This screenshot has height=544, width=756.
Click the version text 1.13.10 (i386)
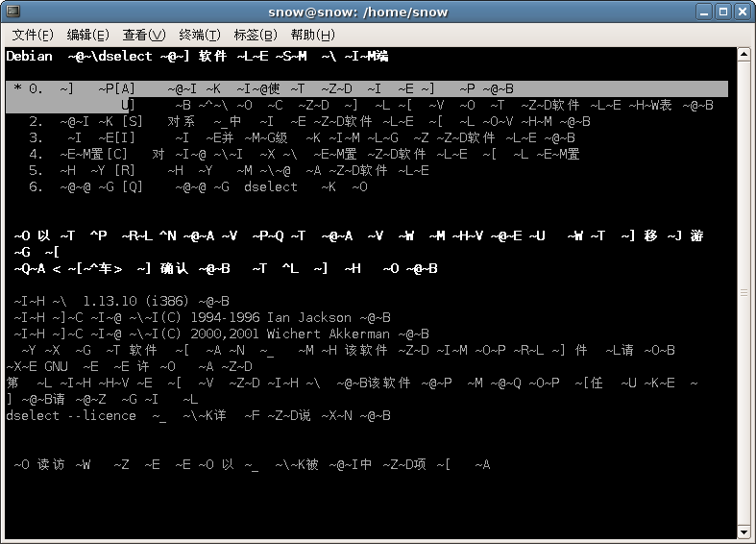coord(135,302)
